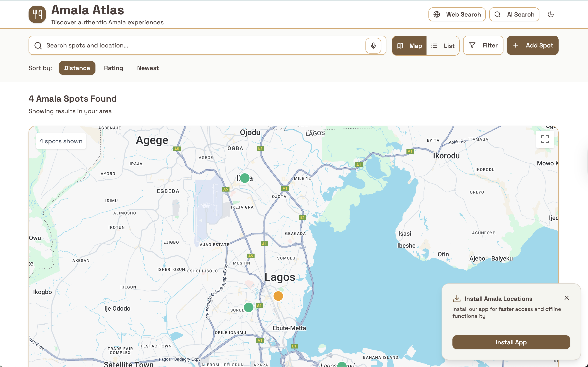Close the Install Amala Locations popup
Viewport: 588px width, 367px height.
pyautogui.click(x=566, y=298)
